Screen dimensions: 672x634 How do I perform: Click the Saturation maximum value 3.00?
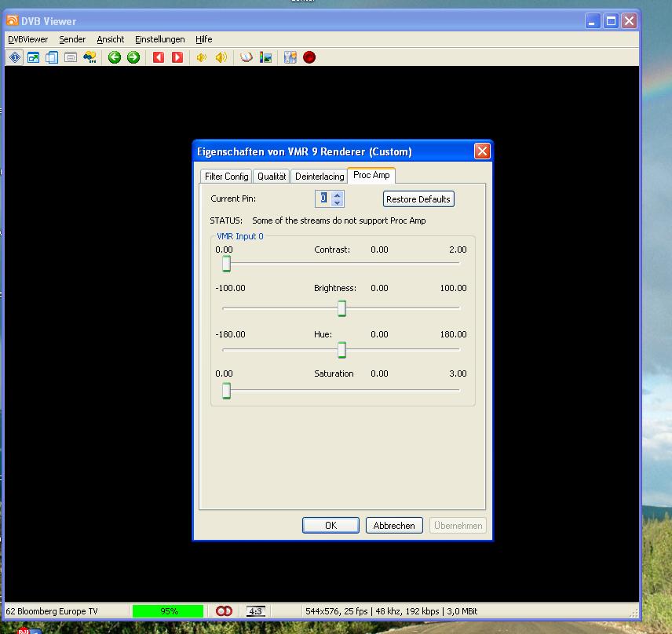pyautogui.click(x=458, y=373)
